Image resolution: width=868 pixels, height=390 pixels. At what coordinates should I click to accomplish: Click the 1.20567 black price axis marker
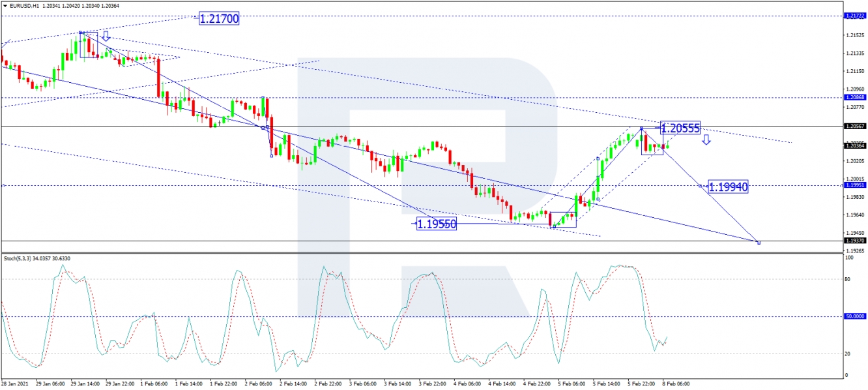click(855, 127)
